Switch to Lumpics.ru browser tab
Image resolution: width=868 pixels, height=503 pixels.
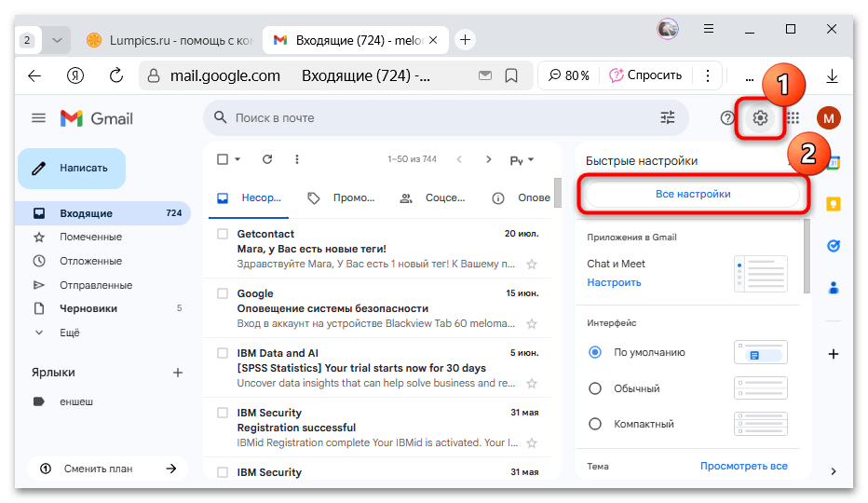pyautogui.click(x=170, y=40)
